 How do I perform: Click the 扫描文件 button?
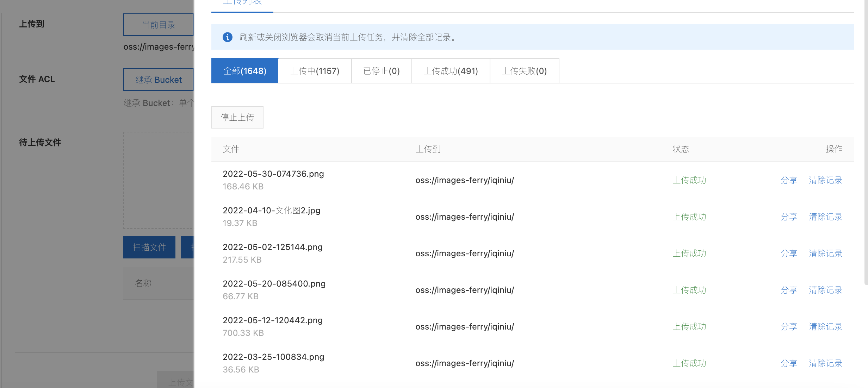click(149, 247)
